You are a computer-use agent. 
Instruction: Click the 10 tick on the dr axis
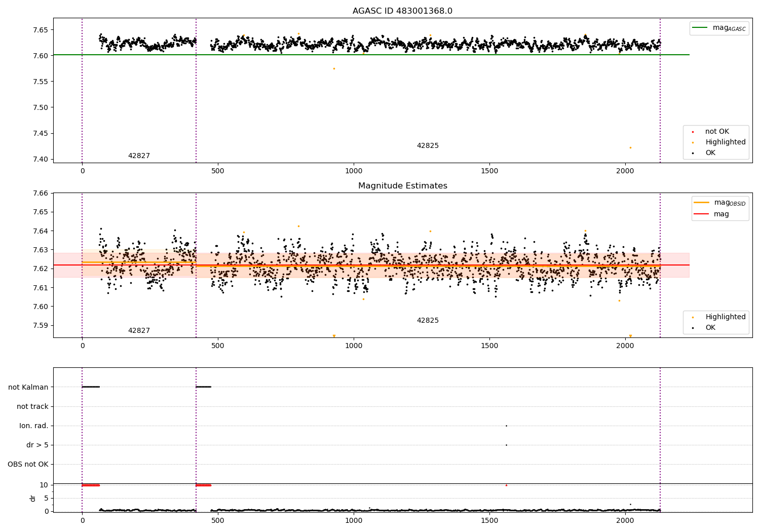(44, 485)
